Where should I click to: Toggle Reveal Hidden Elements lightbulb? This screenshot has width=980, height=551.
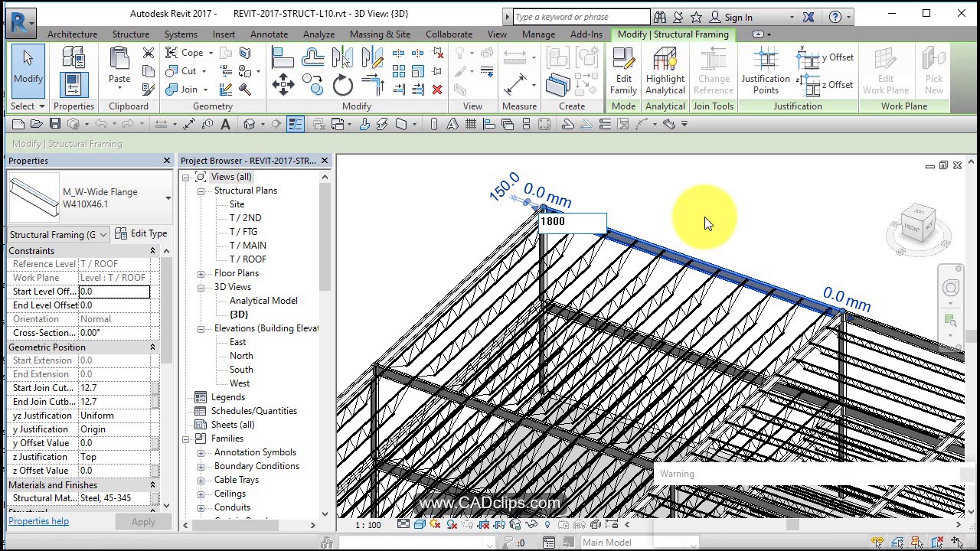click(x=547, y=526)
